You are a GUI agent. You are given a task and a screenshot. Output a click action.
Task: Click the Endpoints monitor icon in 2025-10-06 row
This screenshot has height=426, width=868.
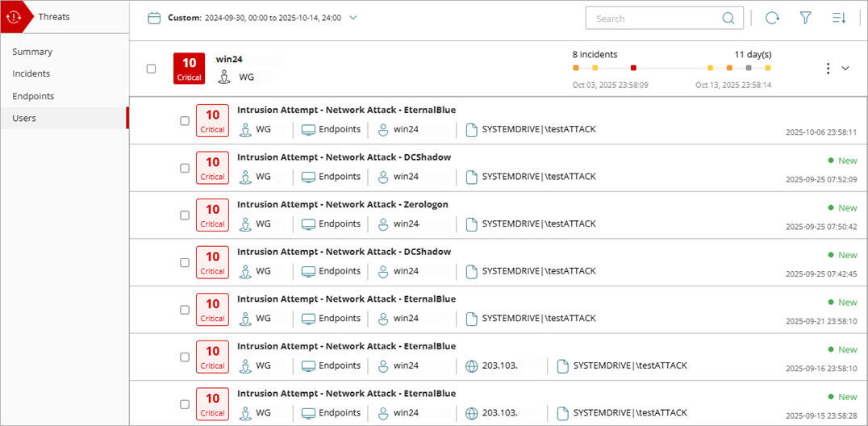point(308,130)
